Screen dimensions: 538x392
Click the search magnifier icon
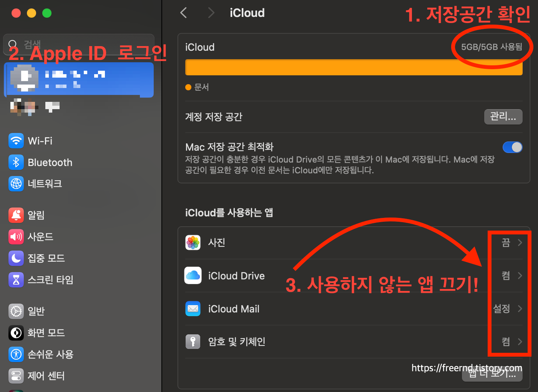(13, 44)
